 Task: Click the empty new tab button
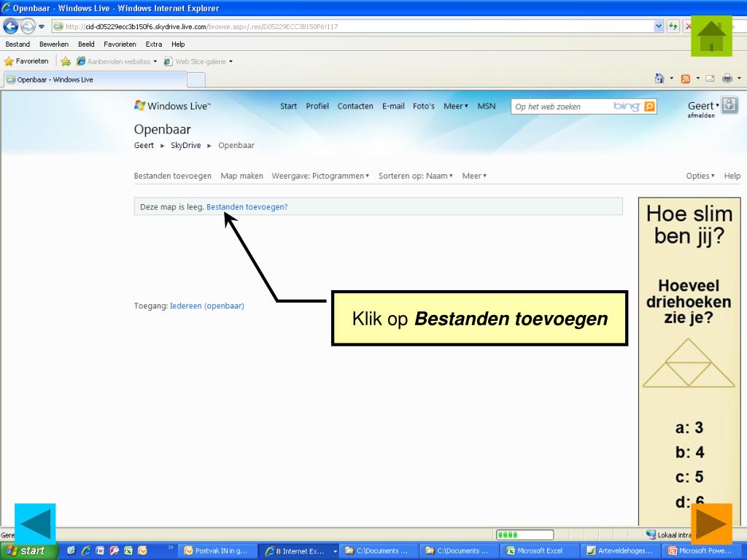point(196,79)
